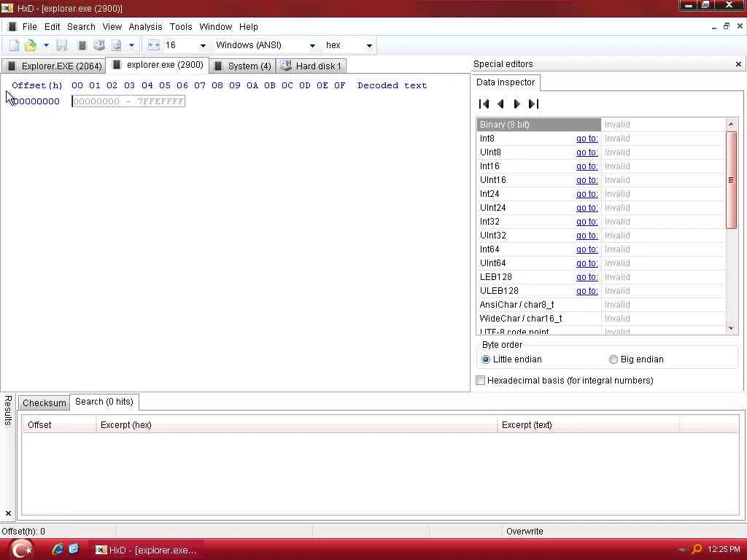This screenshot has height=560, width=747.
Task: Click go to link for ULEB128
Action: (587, 290)
